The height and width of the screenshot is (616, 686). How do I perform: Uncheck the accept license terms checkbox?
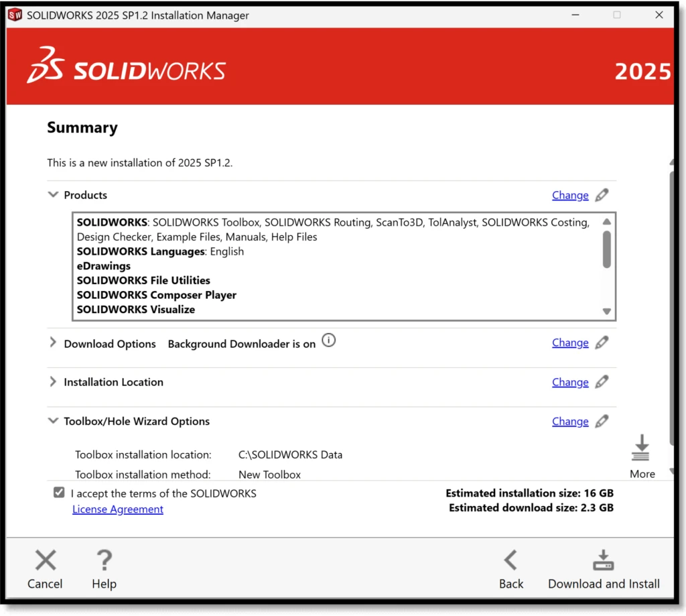point(59,493)
